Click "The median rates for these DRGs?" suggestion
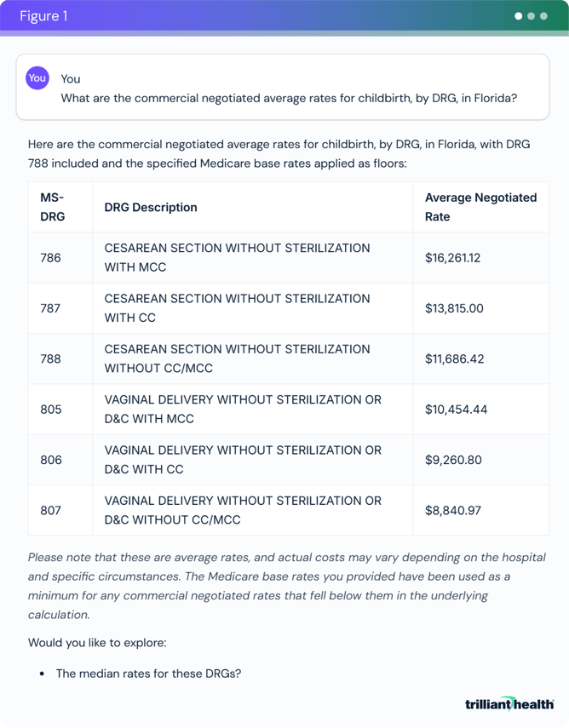Image resolution: width=569 pixels, height=728 pixels. (148, 673)
